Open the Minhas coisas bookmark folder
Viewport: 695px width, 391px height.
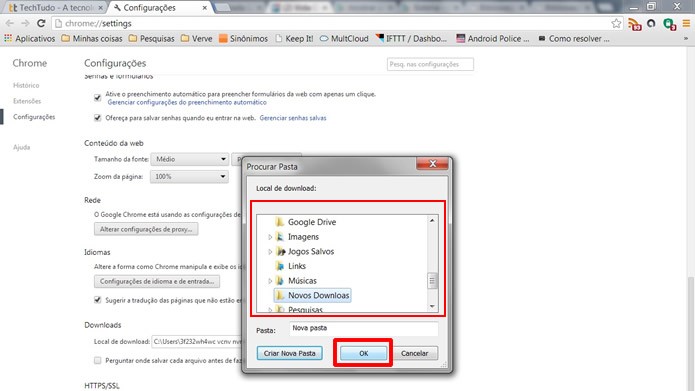(x=92, y=39)
